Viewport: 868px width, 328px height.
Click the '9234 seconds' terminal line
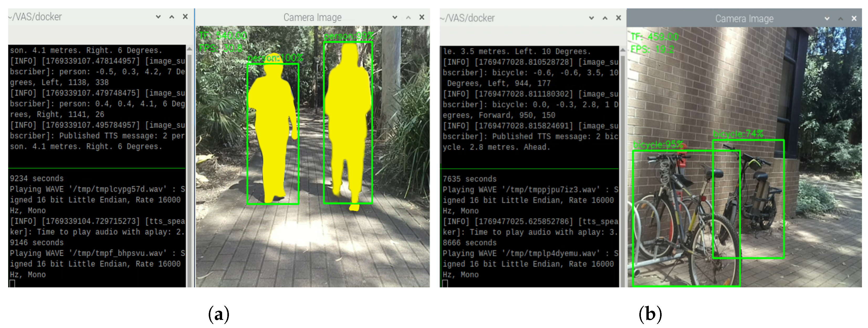(x=37, y=179)
